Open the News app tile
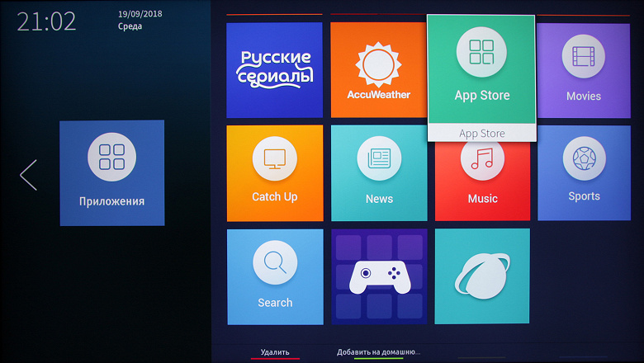The height and width of the screenshot is (363, 644). [x=379, y=173]
